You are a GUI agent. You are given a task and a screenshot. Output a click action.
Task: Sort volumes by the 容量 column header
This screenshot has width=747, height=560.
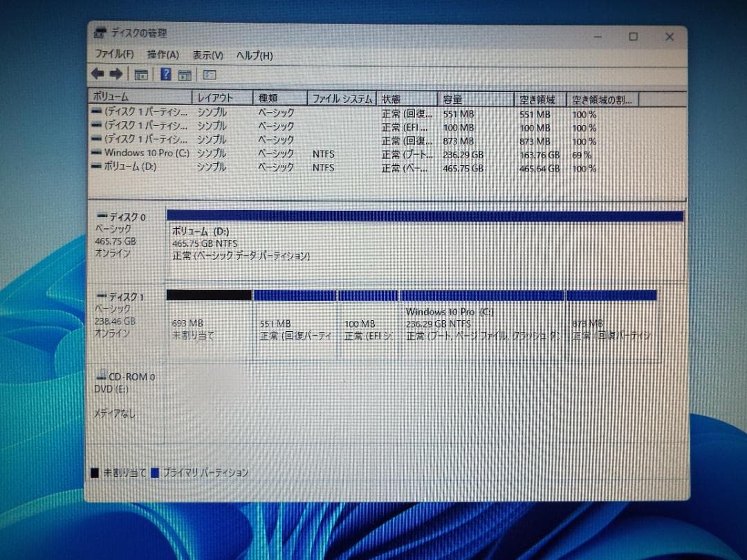456,99
